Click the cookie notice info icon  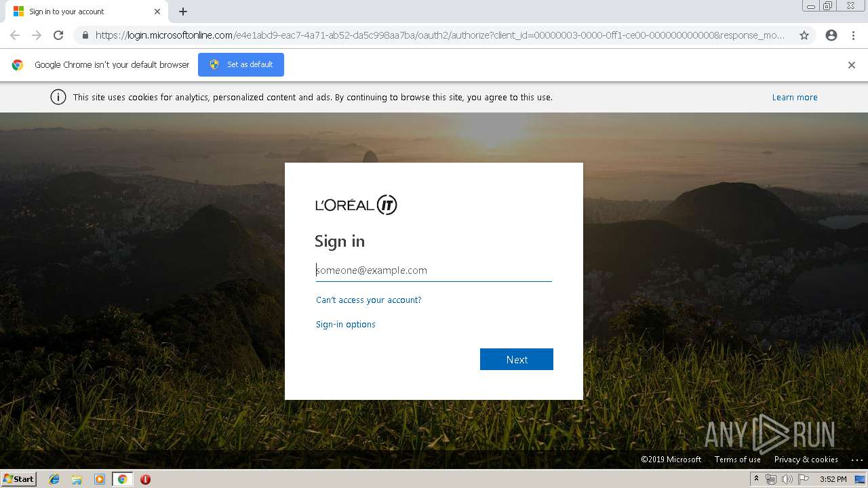(x=58, y=97)
